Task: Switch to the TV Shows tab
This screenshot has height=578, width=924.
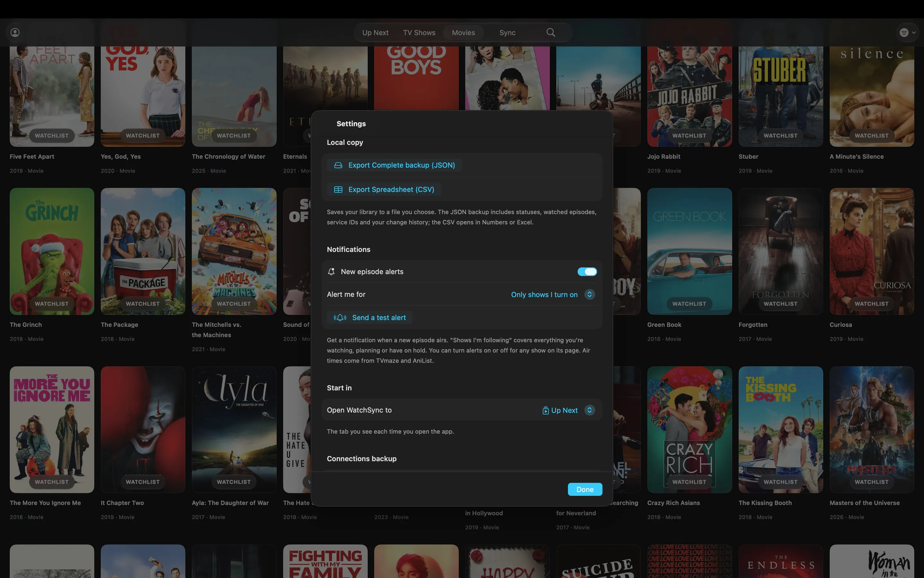Action: coord(419,33)
